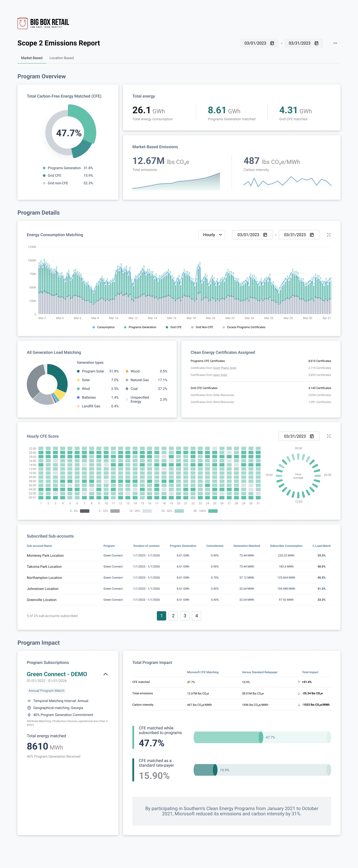Select the Takoma Park Location row
The height and width of the screenshot is (868, 358).
point(179,567)
